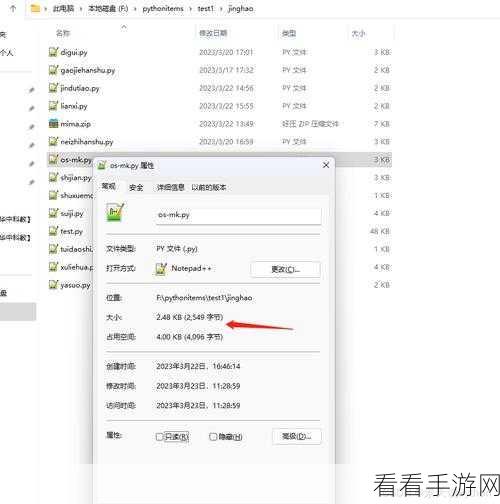Click creation time ending 16:46:14

point(198,366)
